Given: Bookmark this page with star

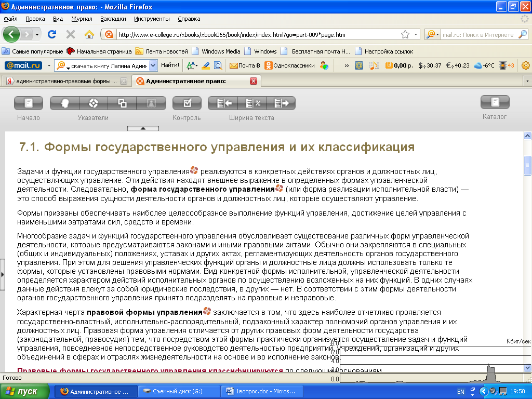Looking at the screenshot, I should tap(405, 35).
